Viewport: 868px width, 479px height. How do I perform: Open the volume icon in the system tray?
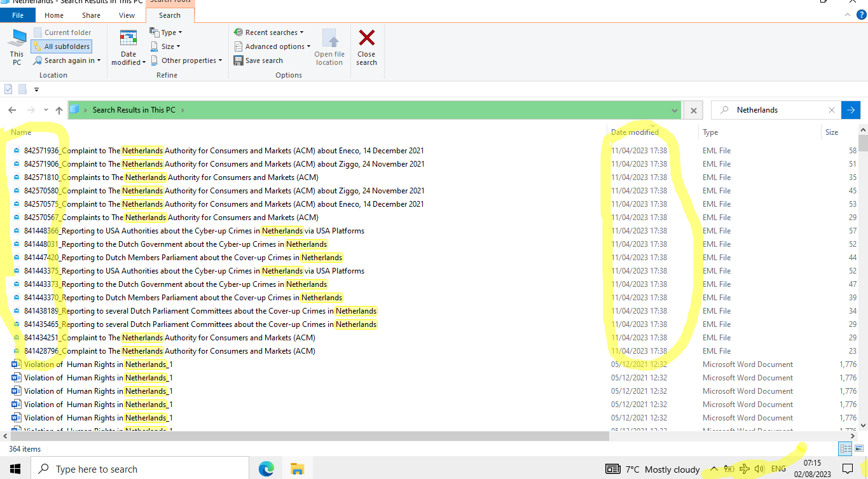(x=759, y=469)
